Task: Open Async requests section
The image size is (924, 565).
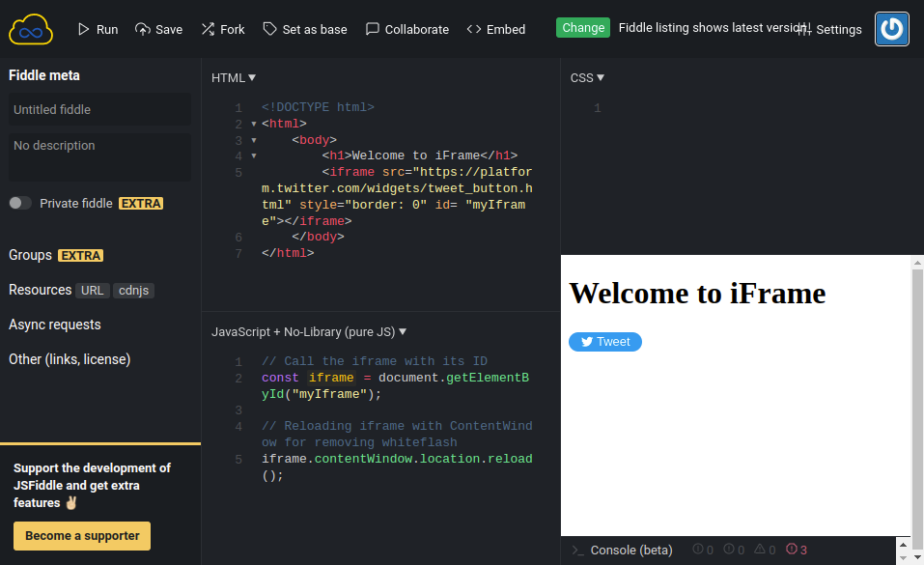Action: [55, 325]
